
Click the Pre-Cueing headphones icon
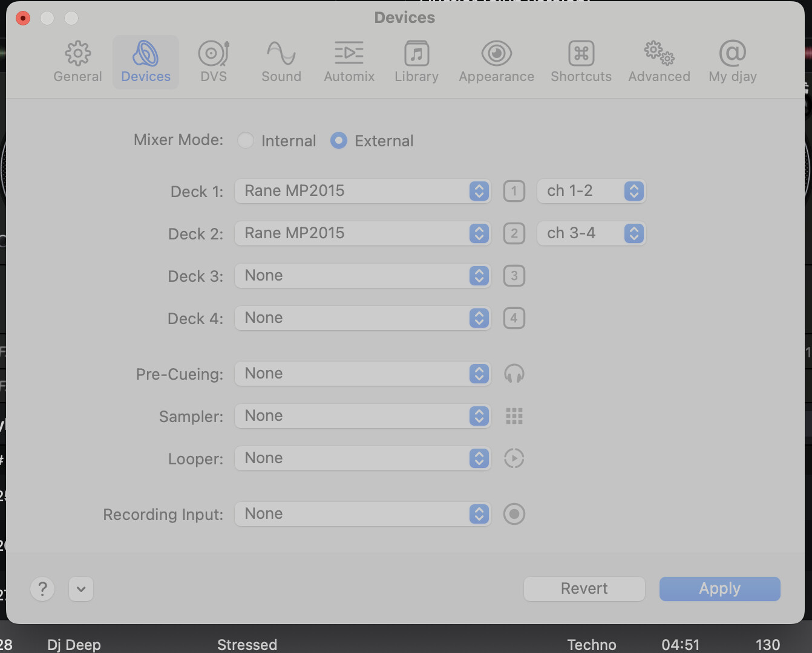(x=514, y=374)
